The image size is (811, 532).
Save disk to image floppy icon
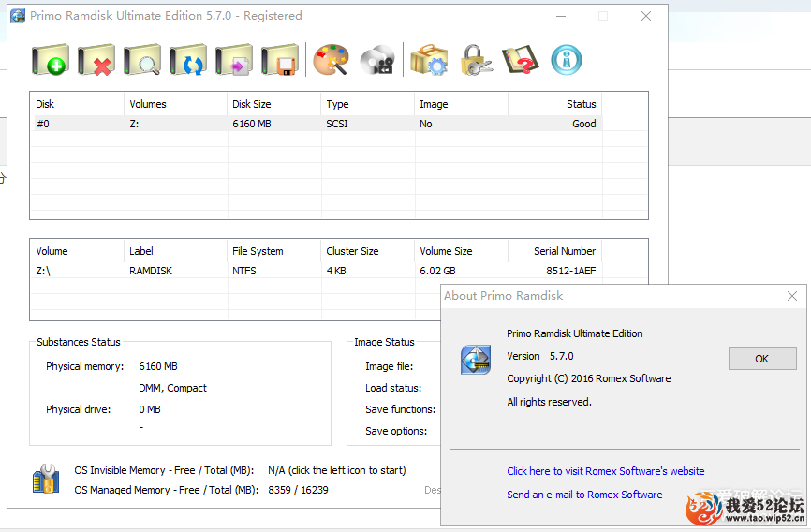click(x=280, y=60)
